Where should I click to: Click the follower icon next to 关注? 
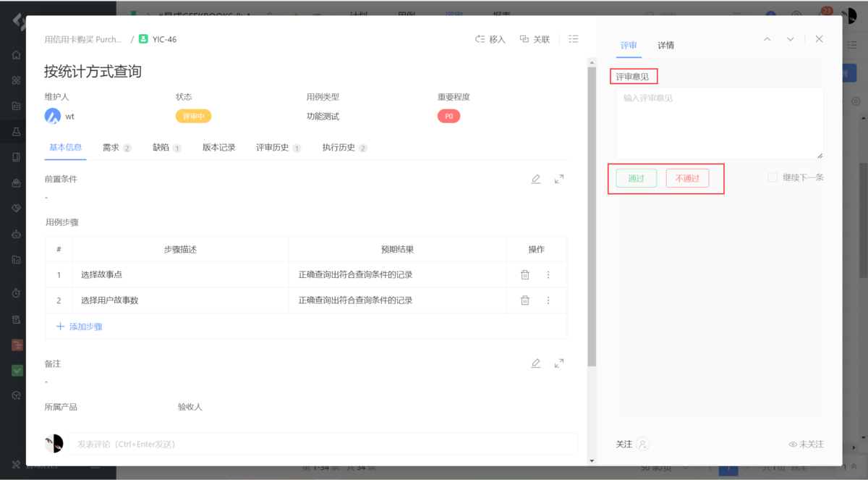(643, 444)
